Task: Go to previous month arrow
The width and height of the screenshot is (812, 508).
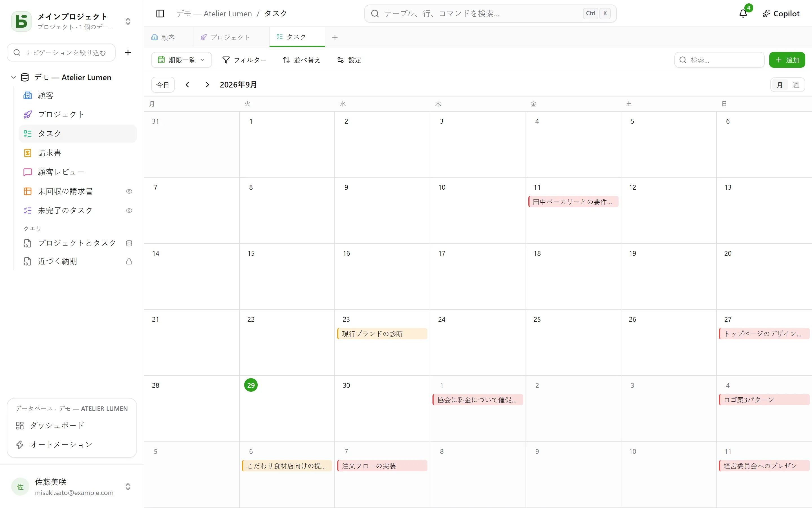Action: tap(187, 85)
